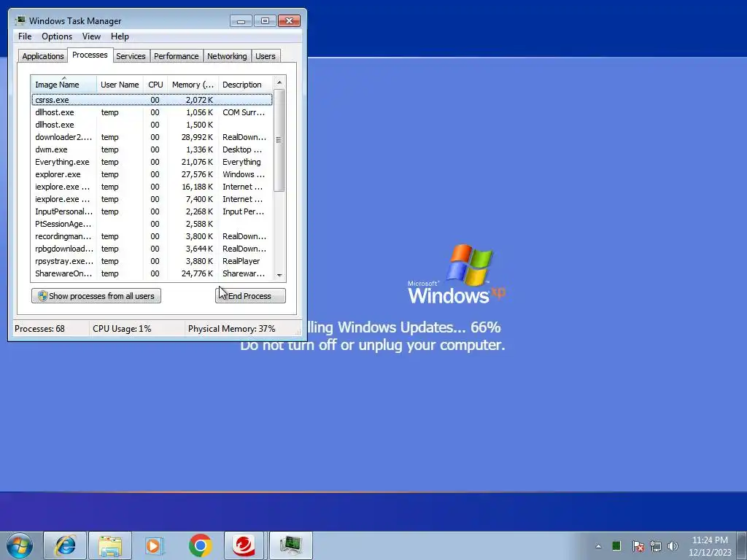Maximize the Windows Task Manager window
This screenshot has width=747, height=560.
(x=265, y=21)
